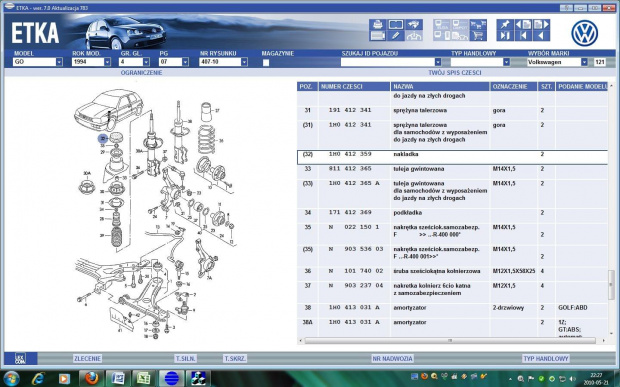Click the NAZWA column header

[x=440, y=87]
